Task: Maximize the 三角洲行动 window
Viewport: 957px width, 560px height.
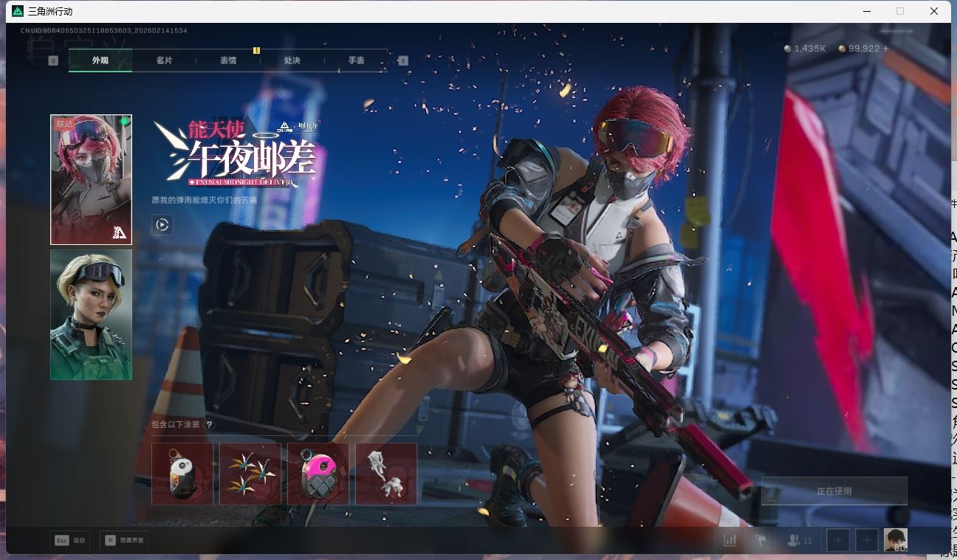Action: 900,11
